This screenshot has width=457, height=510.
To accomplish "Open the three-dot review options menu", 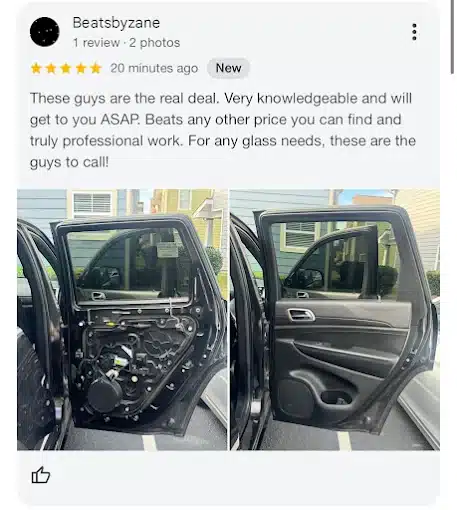I will coord(414,32).
